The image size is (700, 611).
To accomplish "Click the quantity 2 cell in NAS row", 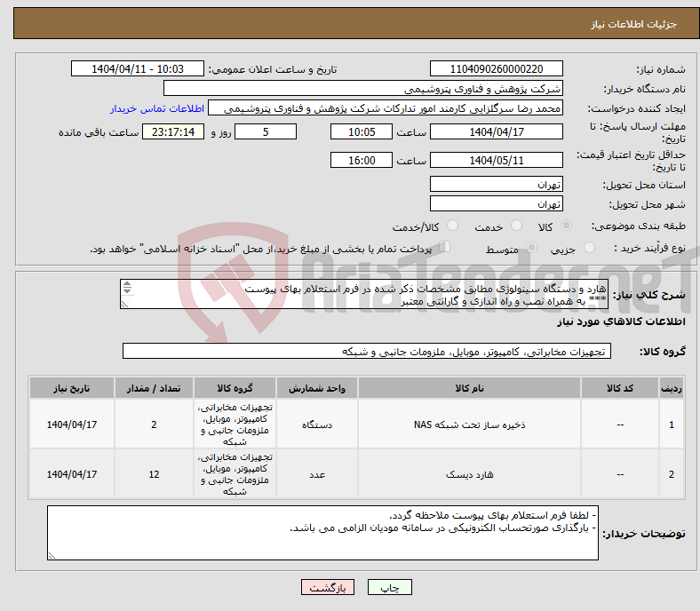I will pyautogui.click(x=154, y=425).
